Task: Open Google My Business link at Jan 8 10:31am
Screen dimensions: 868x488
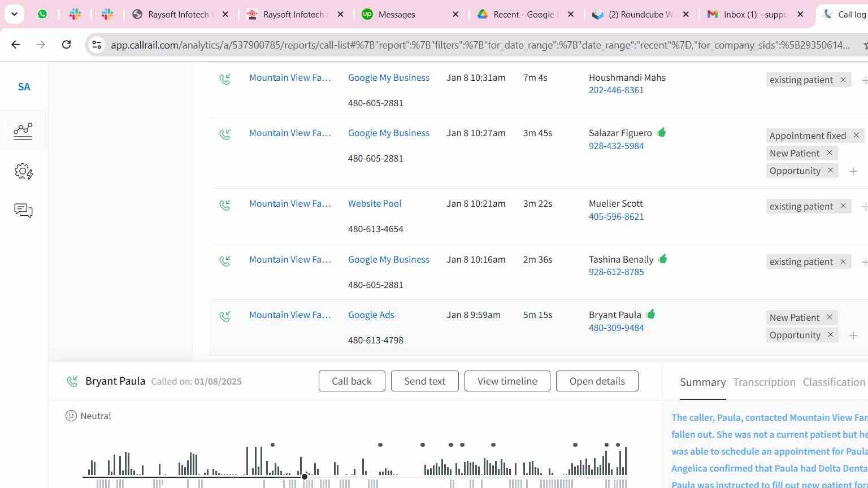Action: (389, 78)
